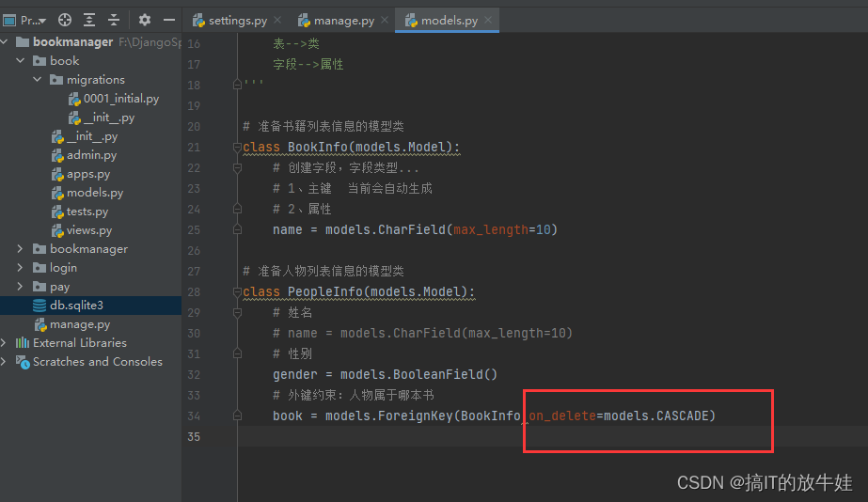Screen dimensions: 868x502
Task: Open Project panel settings gear
Action: click(x=145, y=20)
